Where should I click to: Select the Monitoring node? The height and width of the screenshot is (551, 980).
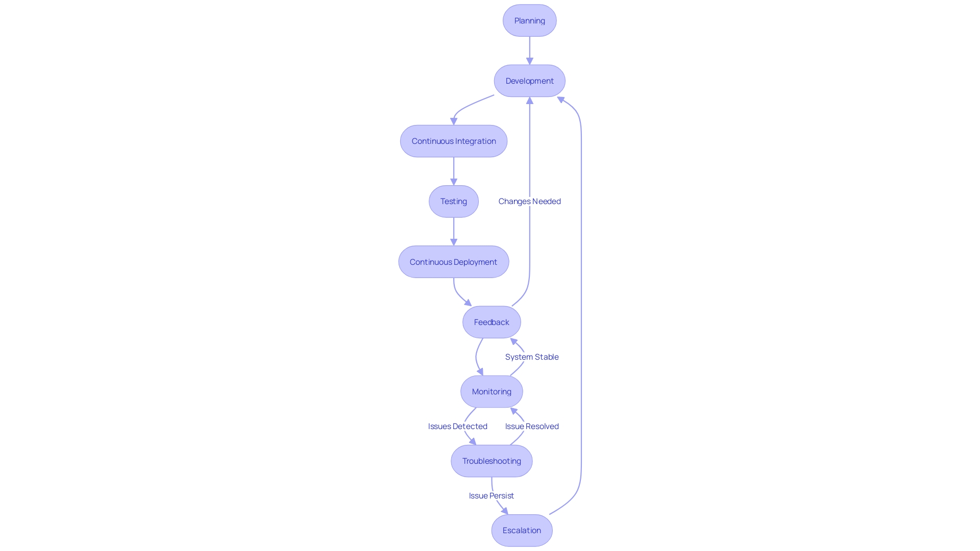492,391
